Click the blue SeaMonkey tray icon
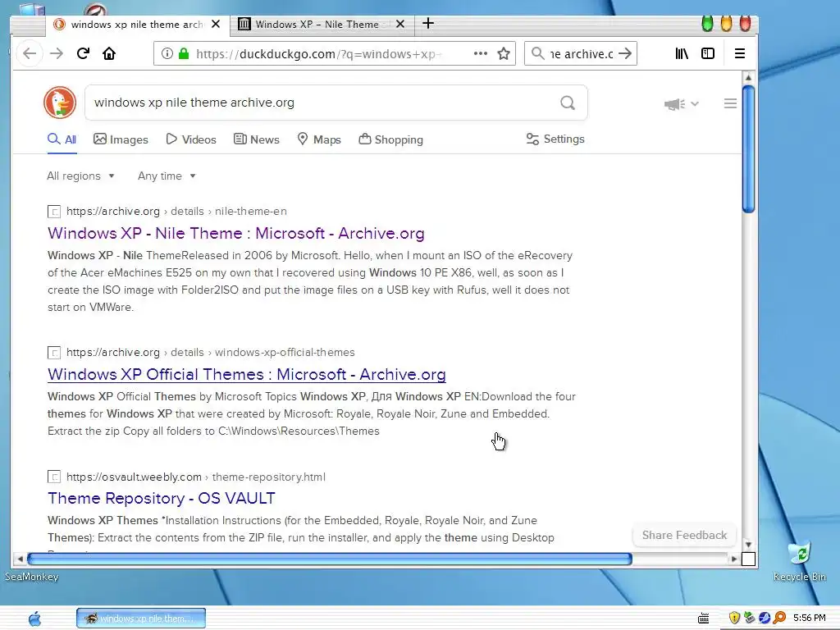The width and height of the screenshot is (840, 630). click(x=765, y=619)
